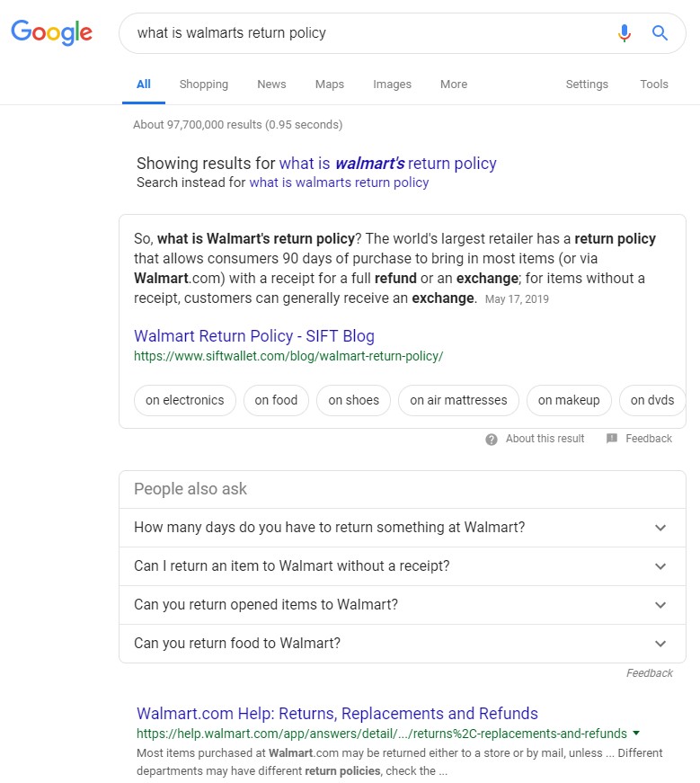Open Walmart.com Help Returns result link
The image size is (700, 783).
(337, 714)
